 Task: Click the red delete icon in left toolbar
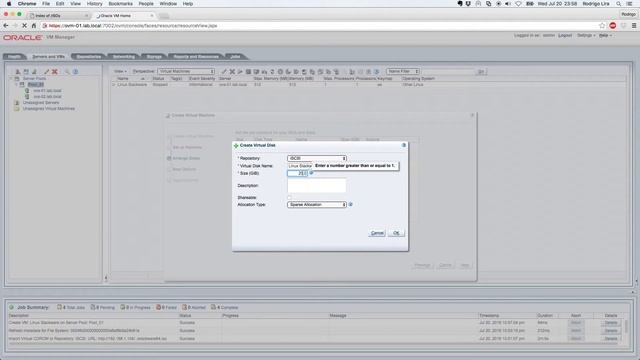tap(55, 71)
